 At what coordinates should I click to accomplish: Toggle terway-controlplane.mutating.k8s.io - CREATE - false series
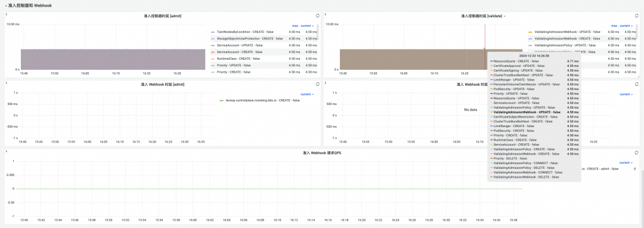(262, 100)
